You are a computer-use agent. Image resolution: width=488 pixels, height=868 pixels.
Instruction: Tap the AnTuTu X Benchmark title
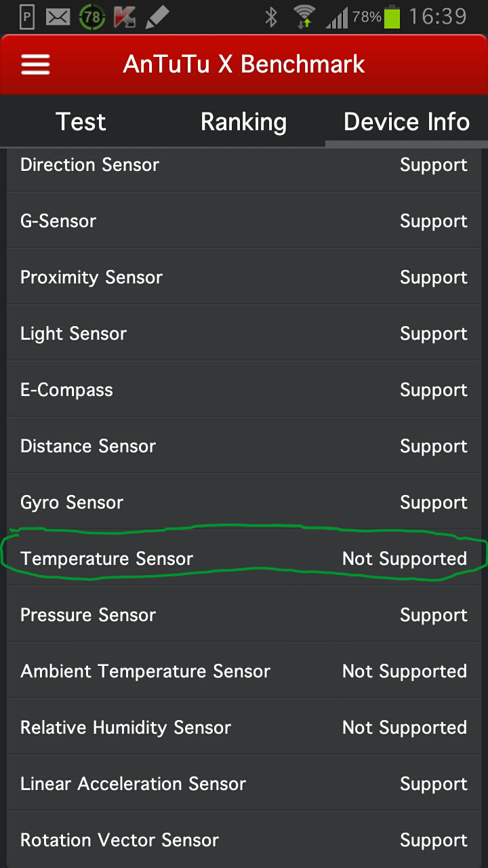[244, 64]
